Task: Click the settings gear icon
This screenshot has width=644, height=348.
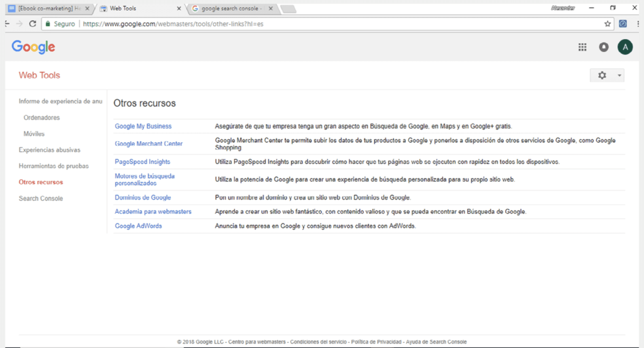Action: point(602,75)
